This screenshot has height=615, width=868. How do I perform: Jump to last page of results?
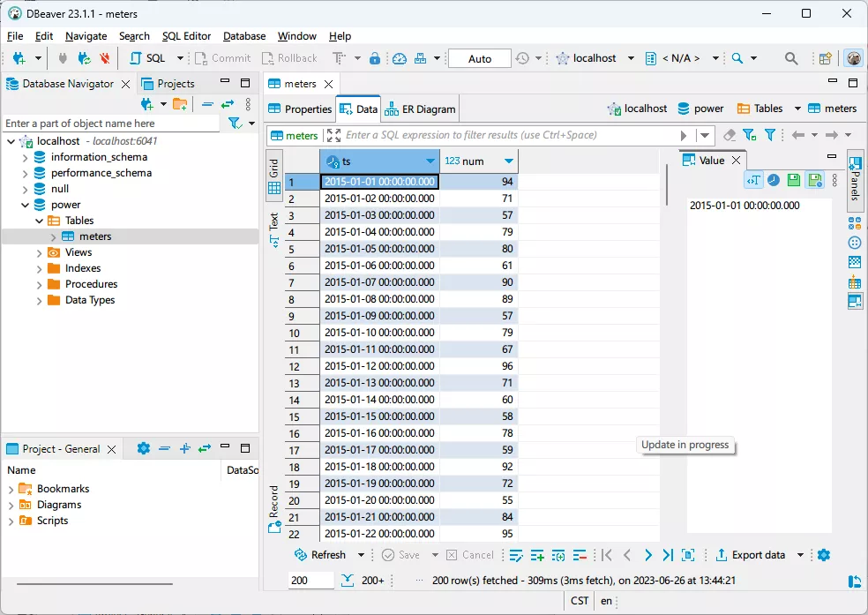[668, 555]
